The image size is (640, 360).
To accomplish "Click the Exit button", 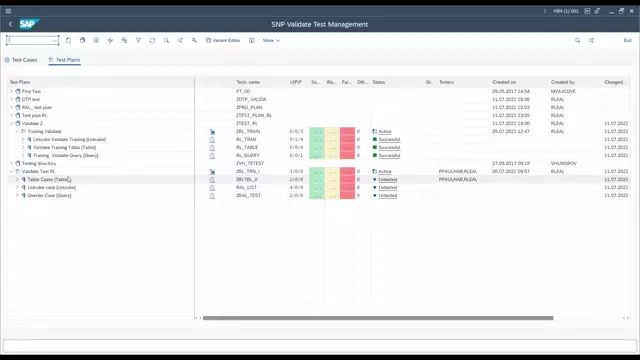I will [627, 40].
